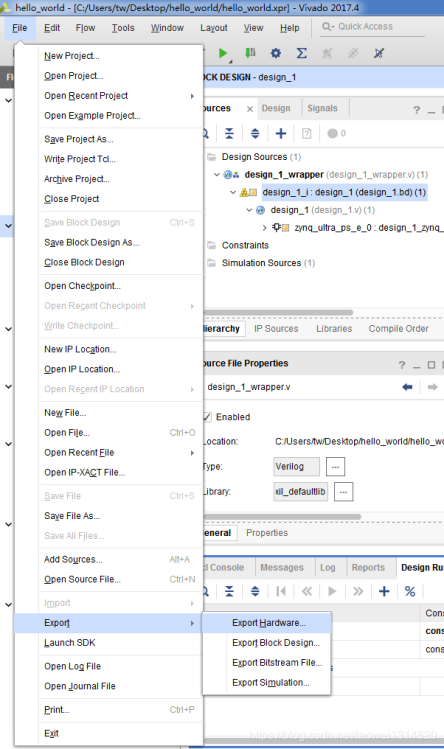Toggle the Enabled checkbox

point(207,417)
